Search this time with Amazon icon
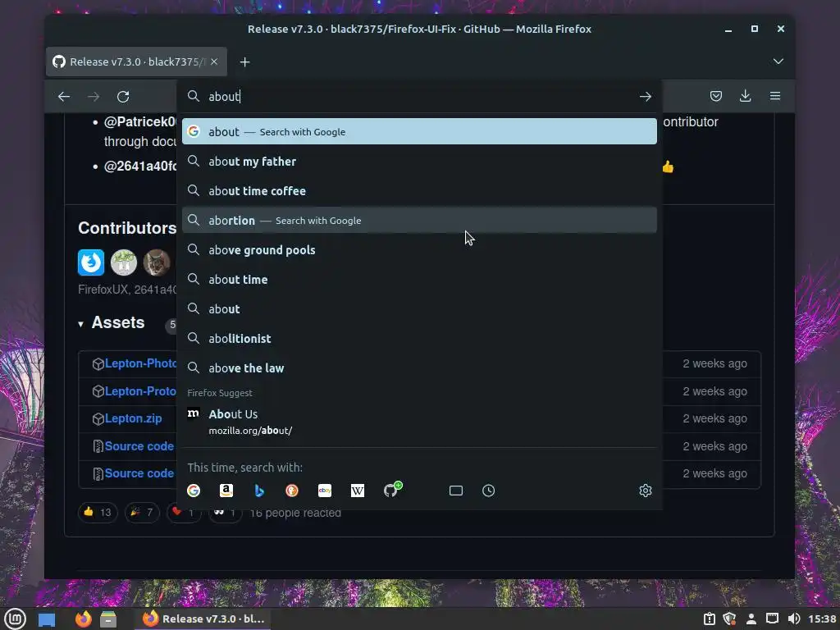The height and width of the screenshot is (630, 840). click(x=226, y=491)
